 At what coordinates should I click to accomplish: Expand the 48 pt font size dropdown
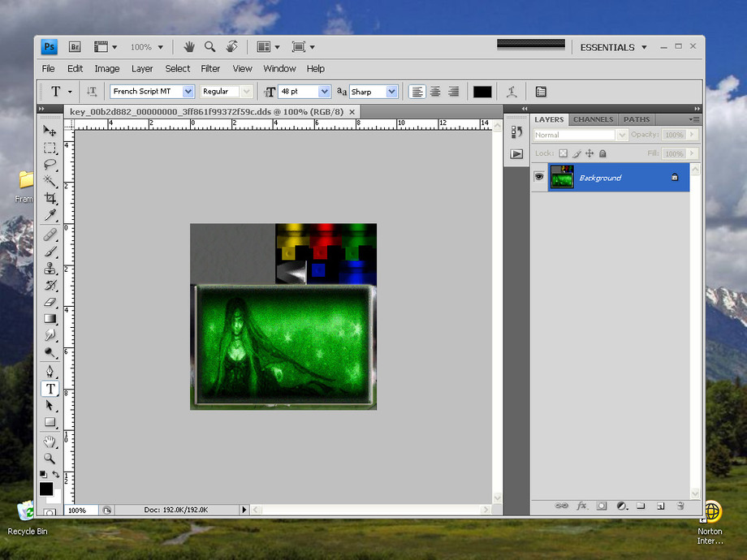click(x=324, y=92)
